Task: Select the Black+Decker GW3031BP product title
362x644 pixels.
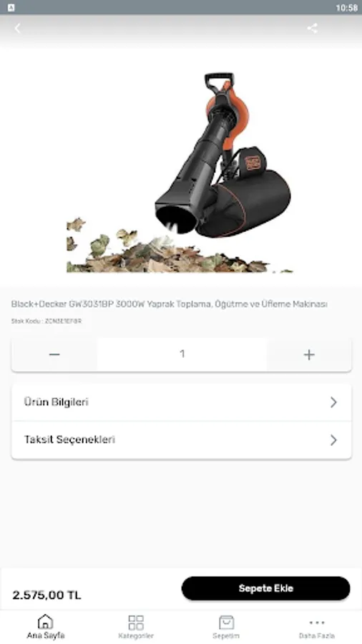Action: pyautogui.click(x=169, y=304)
